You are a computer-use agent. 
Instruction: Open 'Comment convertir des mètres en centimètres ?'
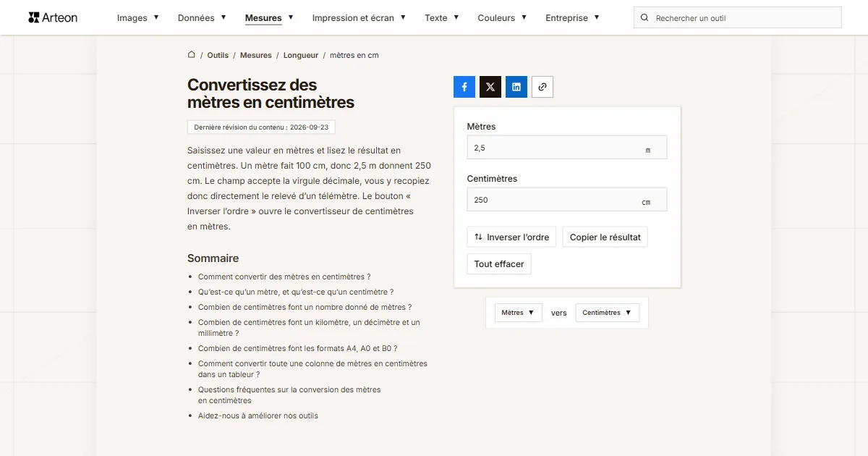click(x=284, y=276)
